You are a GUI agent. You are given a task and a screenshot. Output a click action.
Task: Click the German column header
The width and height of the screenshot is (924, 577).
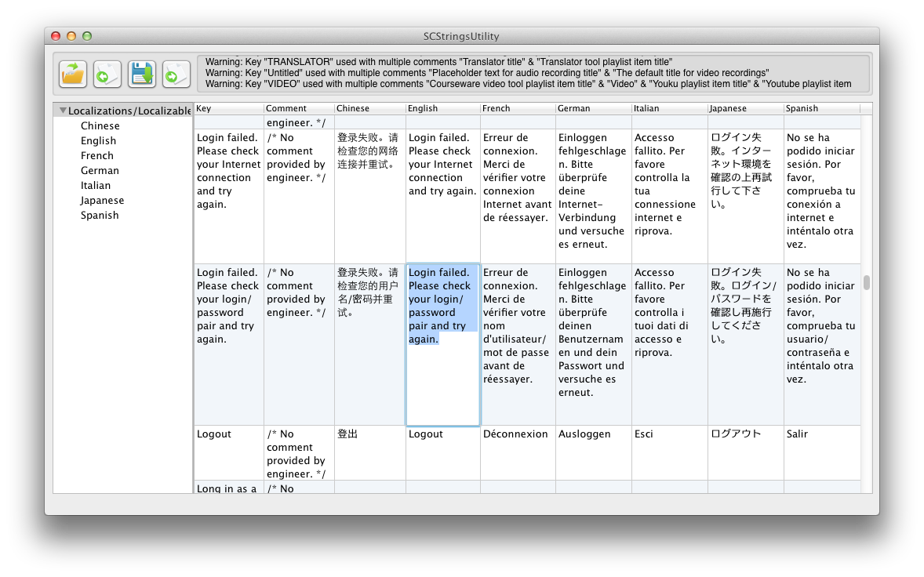coord(594,108)
